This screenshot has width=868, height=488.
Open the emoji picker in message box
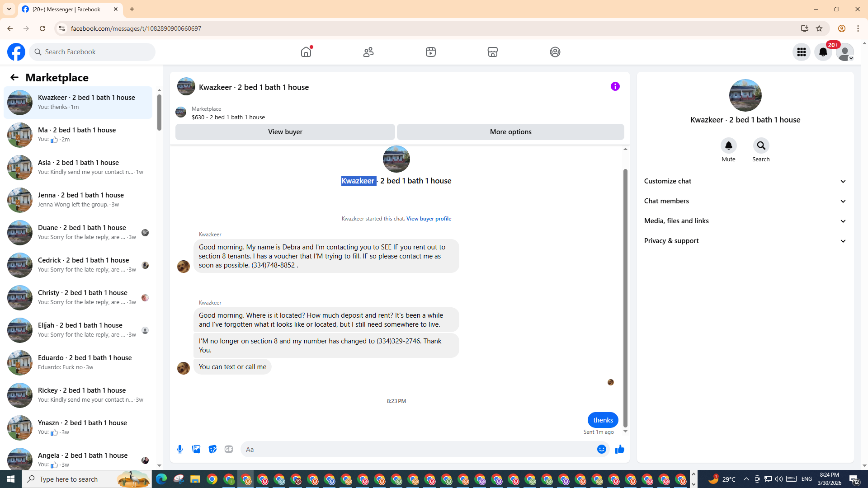tap(601, 449)
